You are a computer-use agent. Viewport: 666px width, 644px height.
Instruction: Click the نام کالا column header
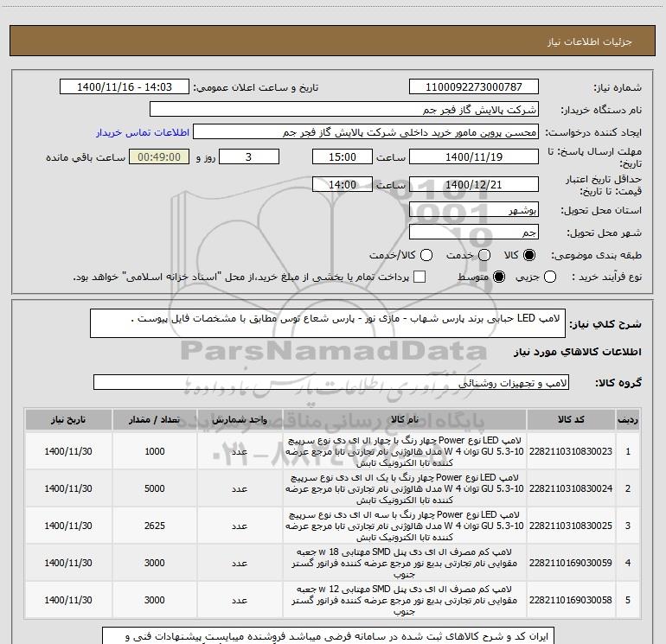pyautogui.click(x=405, y=420)
